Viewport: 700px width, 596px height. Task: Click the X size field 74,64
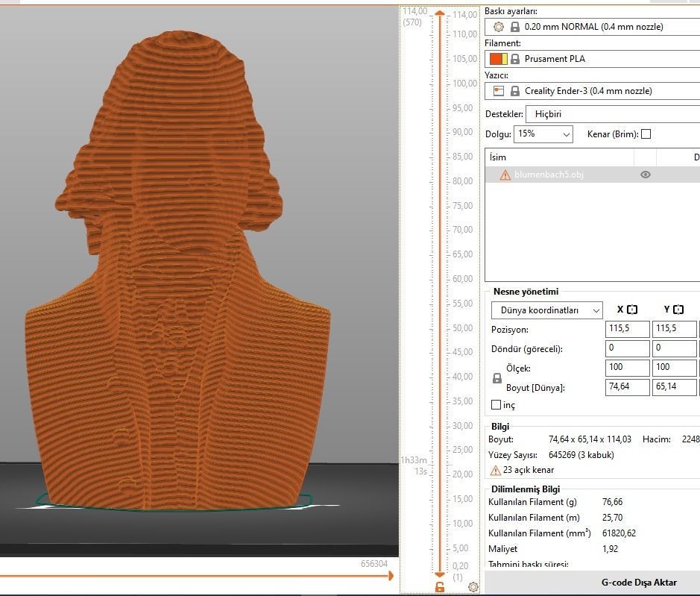point(627,387)
